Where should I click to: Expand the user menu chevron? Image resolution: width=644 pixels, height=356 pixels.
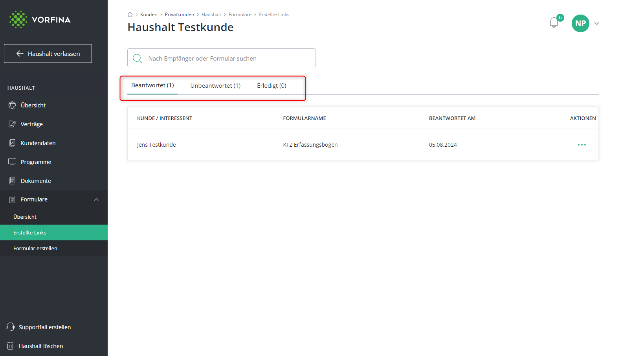(x=597, y=24)
